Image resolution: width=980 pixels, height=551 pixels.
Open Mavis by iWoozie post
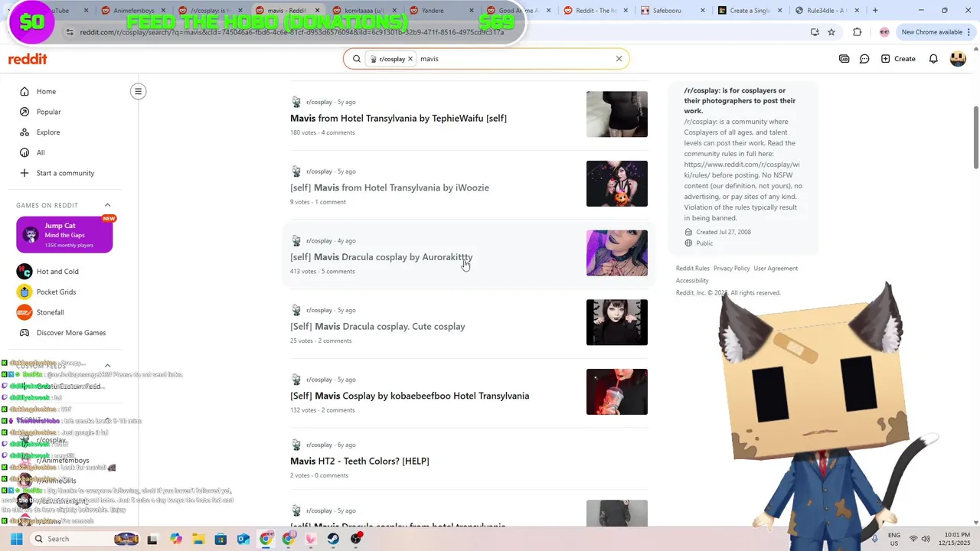pos(389,187)
